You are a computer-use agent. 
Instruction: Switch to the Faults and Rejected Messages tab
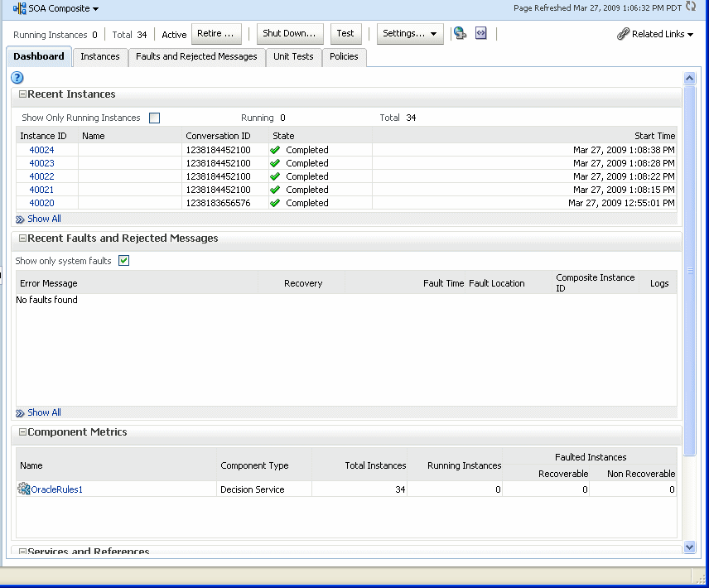196,56
